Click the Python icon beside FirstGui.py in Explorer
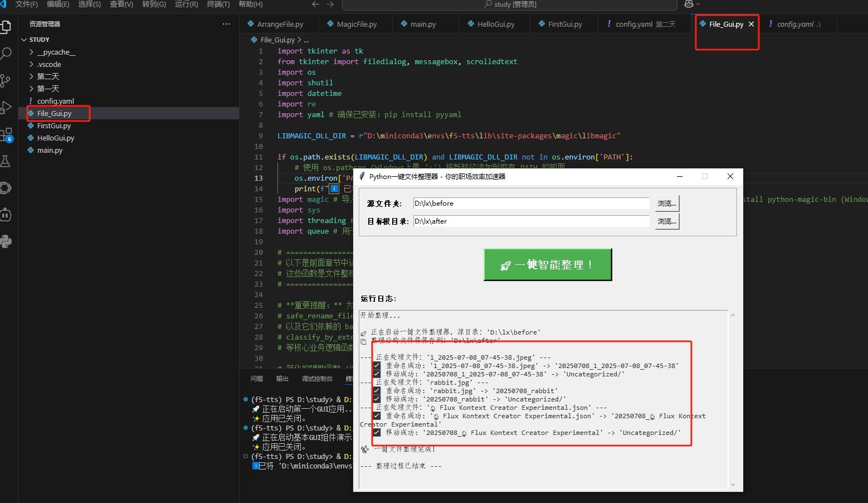 click(x=31, y=125)
